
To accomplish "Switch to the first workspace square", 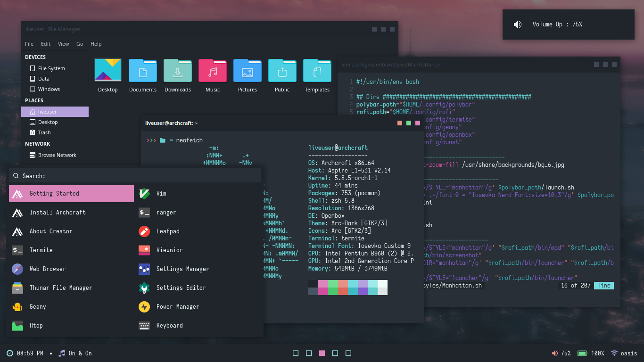I will pos(296,353).
